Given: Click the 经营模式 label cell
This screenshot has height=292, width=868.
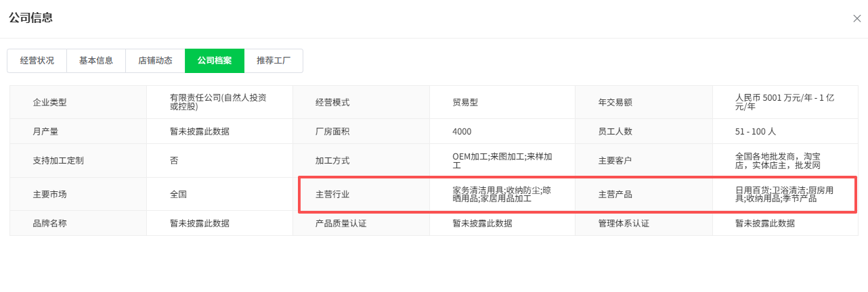Looking at the screenshot, I should (x=361, y=102).
